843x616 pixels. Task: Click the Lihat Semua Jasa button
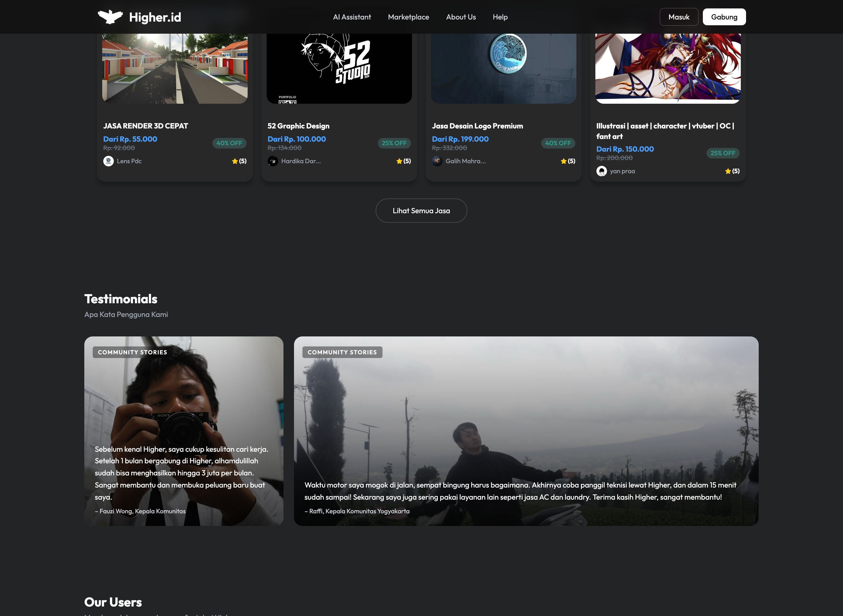pyautogui.click(x=421, y=211)
